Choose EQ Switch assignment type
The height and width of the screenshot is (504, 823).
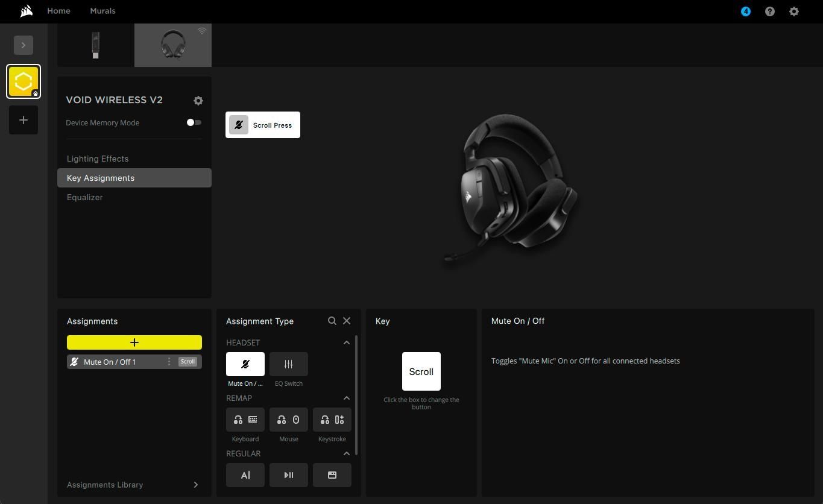(289, 364)
